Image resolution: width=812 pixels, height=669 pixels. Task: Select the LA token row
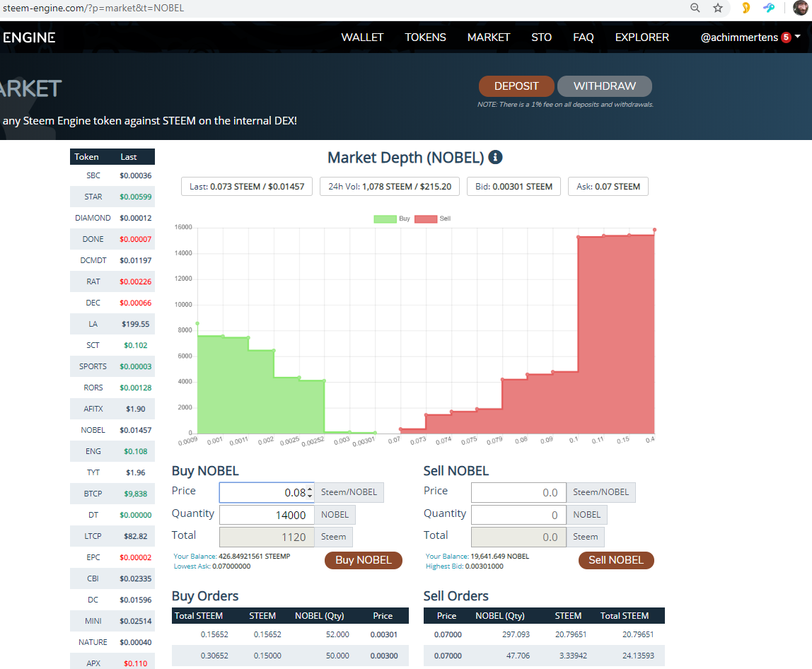(112, 324)
